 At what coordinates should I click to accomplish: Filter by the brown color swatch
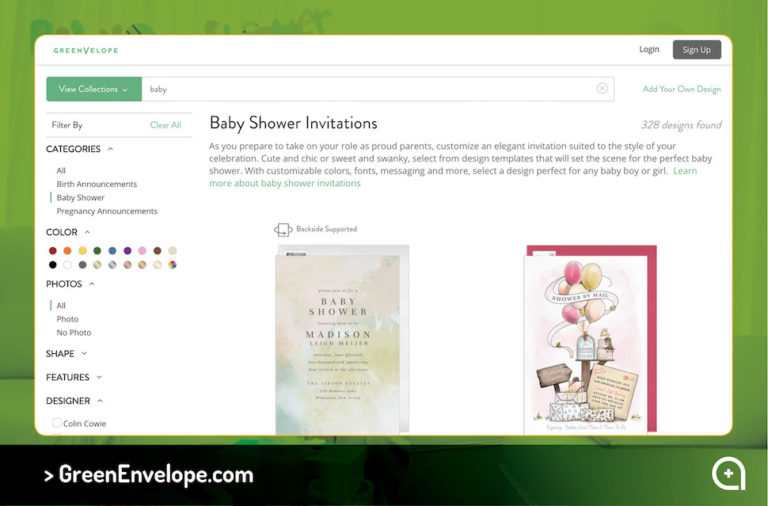[157, 251]
